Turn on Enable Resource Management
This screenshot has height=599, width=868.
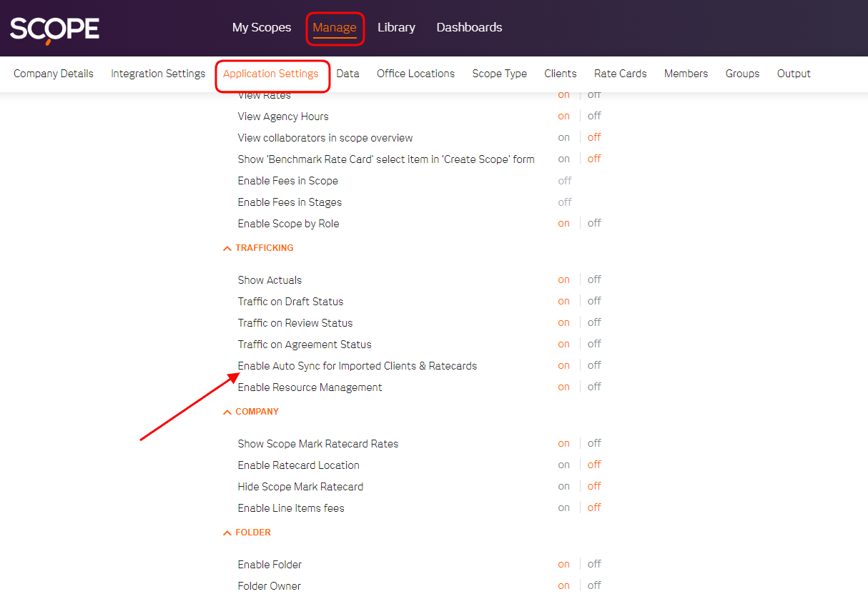564,387
